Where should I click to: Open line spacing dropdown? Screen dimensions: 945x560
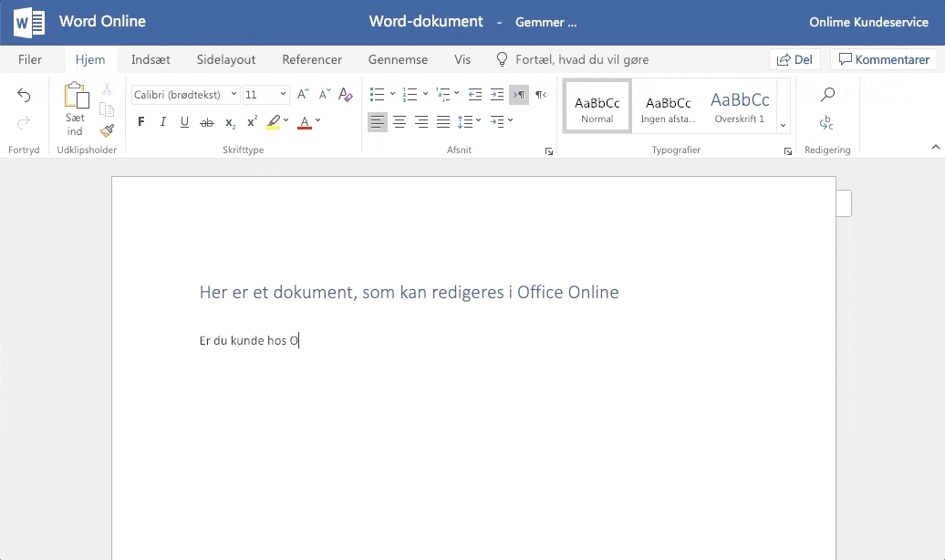[x=469, y=122]
